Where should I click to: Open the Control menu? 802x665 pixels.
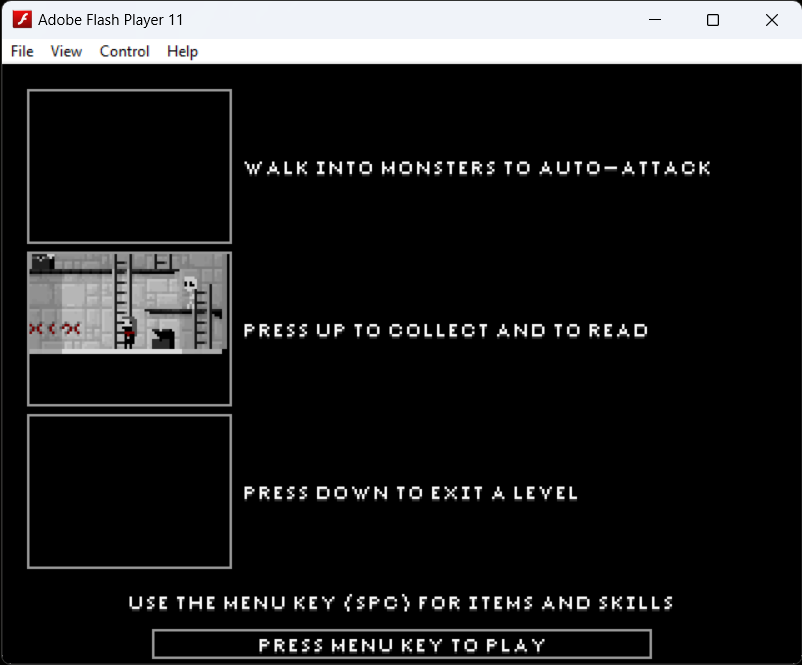click(x=124, y=51)
